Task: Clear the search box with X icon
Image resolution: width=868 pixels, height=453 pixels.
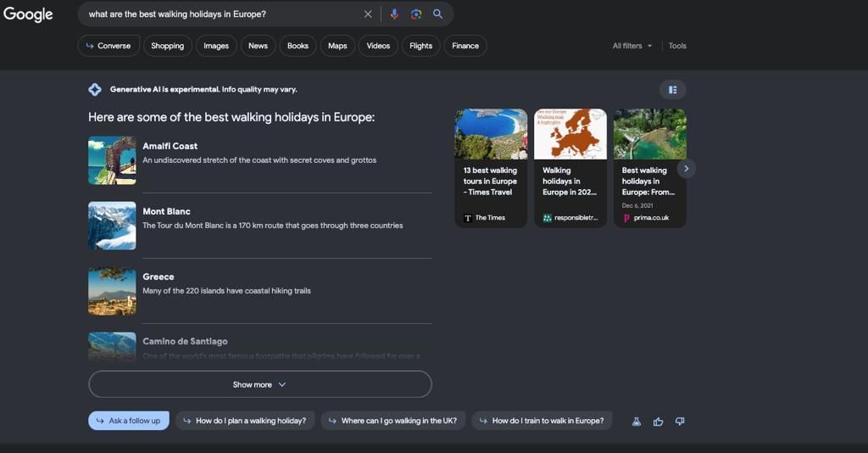Action: pyautogui.click(x=368, y=14)
